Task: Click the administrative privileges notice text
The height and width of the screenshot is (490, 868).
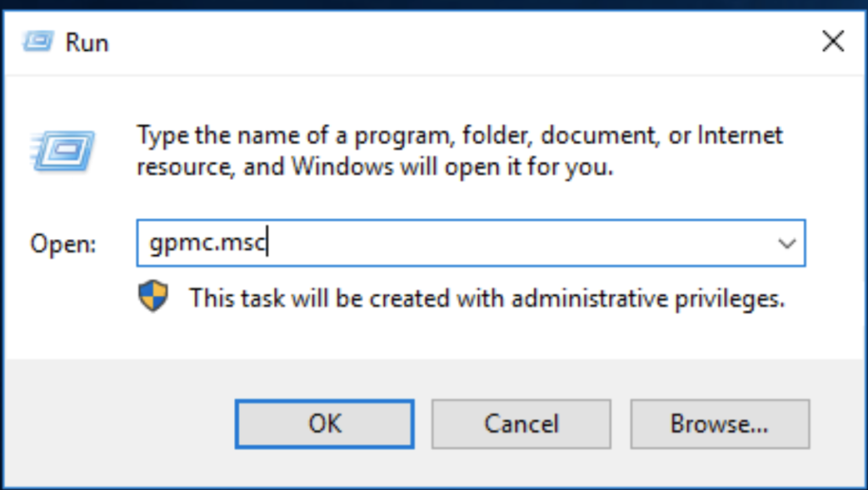Action: click(492, 299)
